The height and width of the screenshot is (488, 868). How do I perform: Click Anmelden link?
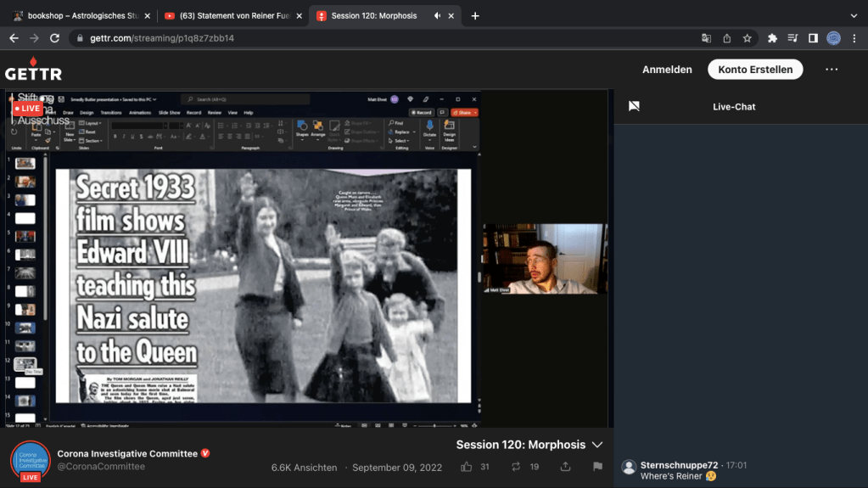click(667, 70)
